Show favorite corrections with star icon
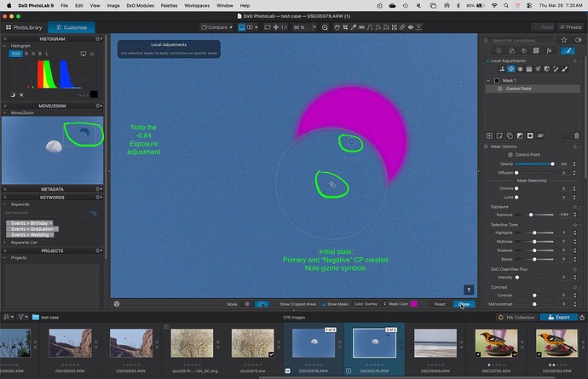588x379 pixels. coord(564,40)
